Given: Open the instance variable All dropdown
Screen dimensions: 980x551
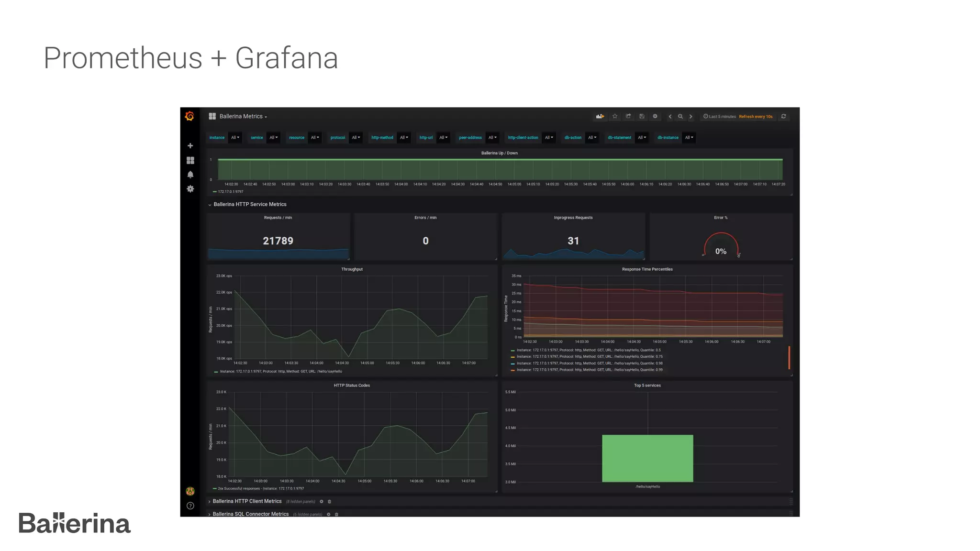Looking at the screenshot, I should [x=235, y=138].
